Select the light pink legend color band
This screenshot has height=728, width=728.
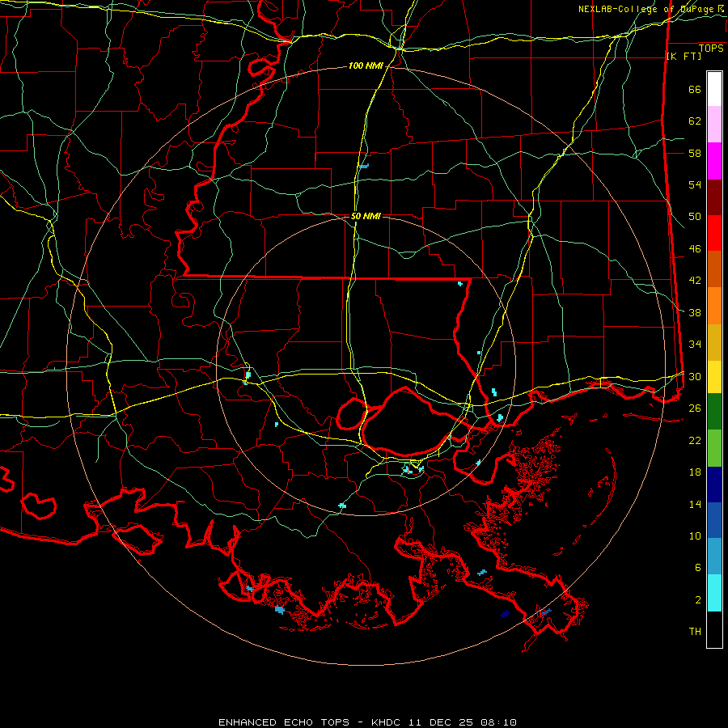[x=714, y=124]
